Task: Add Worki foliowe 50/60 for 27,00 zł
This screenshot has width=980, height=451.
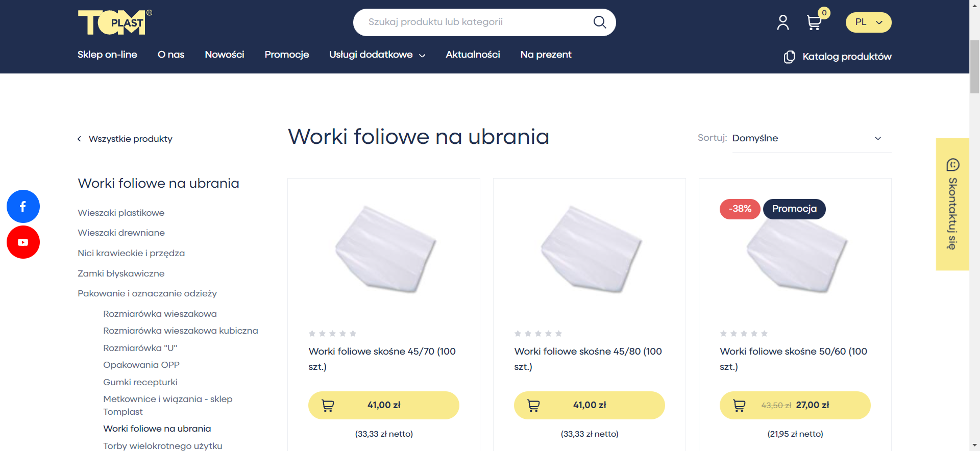Action: [x=794, y=405]
